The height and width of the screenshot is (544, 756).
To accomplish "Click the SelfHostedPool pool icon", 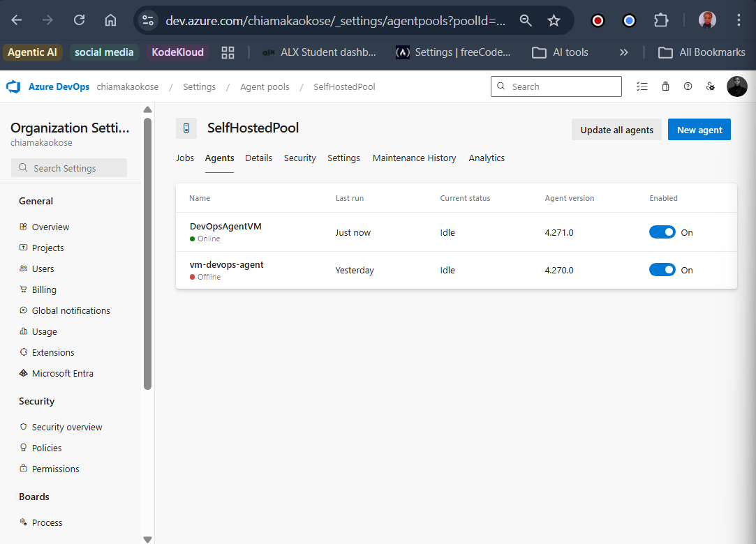I will pyautogui.click(x=186, y=128).
